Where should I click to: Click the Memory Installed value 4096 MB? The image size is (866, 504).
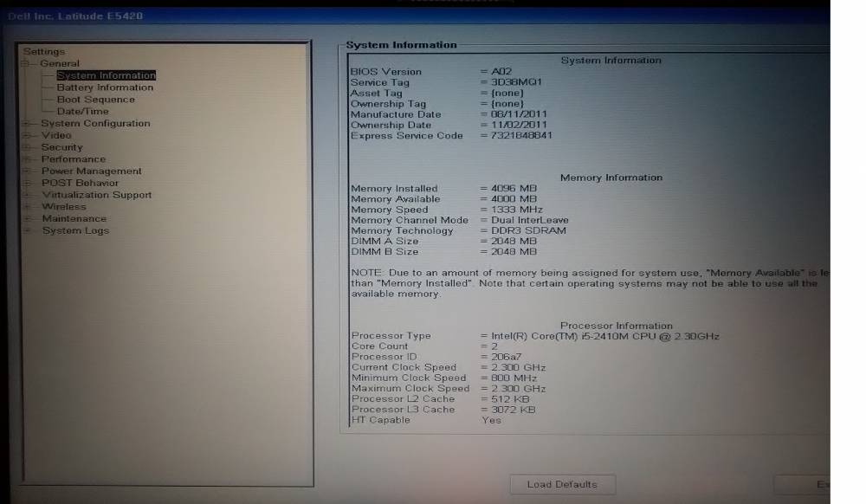(514, 188)
